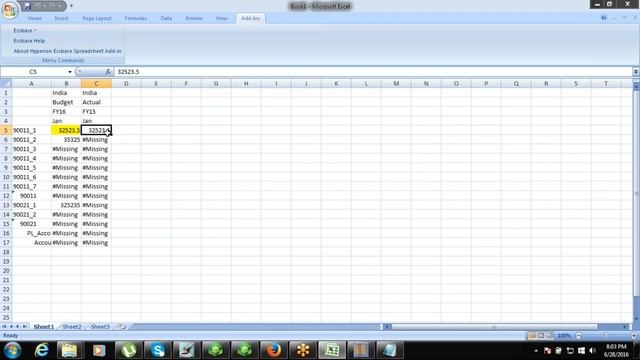This screenshot has height=360, width=640.
Task: Save workbook via Quick Access toolbar icon
Action: (27, 6)
